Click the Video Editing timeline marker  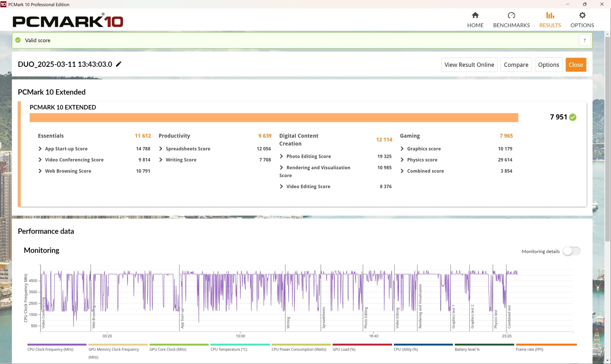pos(397,318)
